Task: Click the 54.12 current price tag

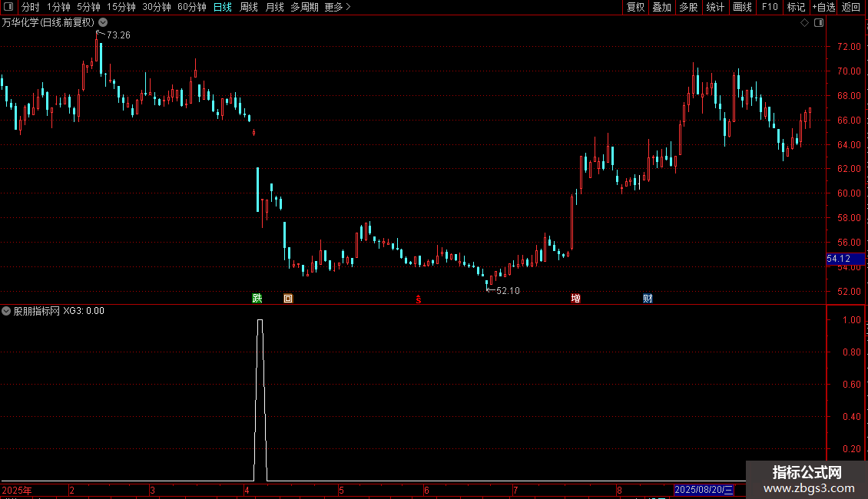Action: [845, 259]
